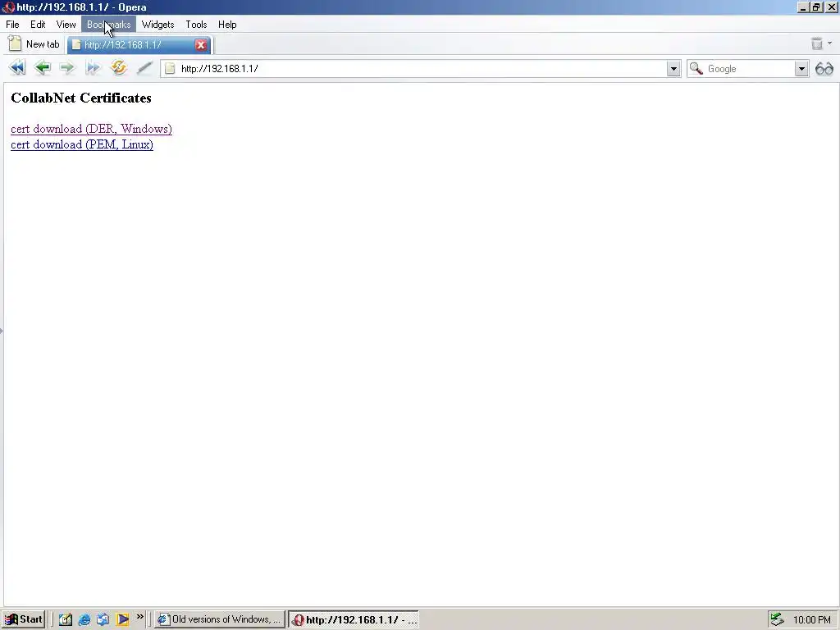Viewport: 840px width, 630px height.
Task: Click the Start button
Action: pos(23,619)
